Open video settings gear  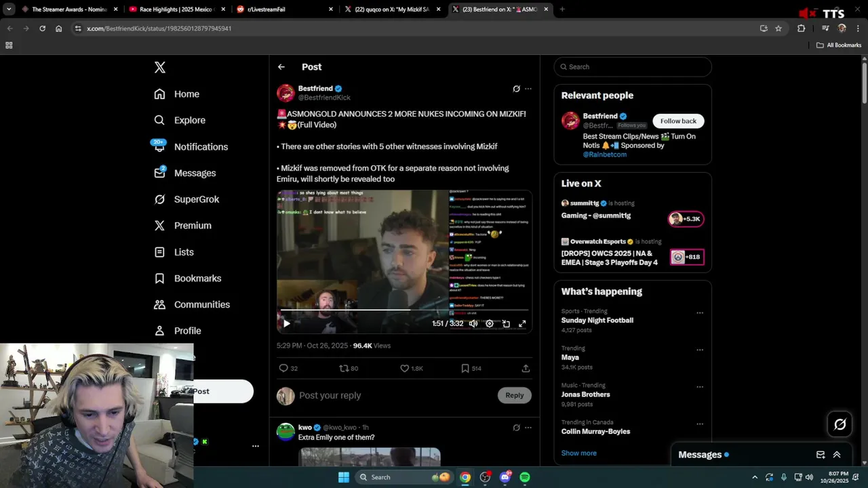[490, 324]
